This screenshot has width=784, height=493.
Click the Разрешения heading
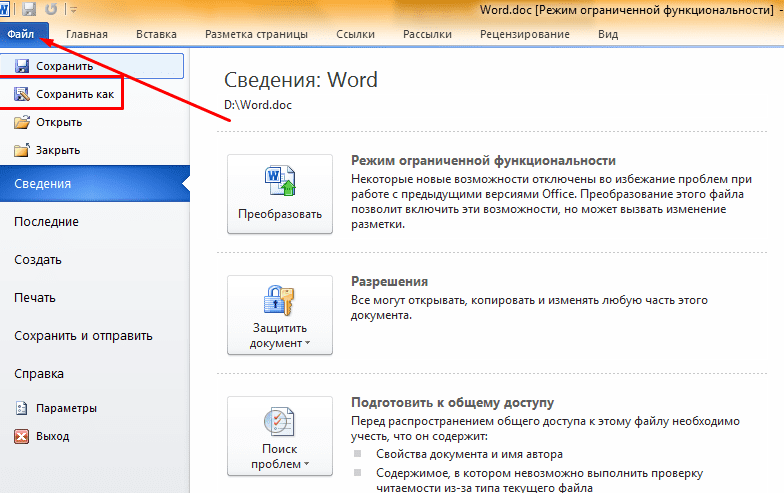[390, 282]
